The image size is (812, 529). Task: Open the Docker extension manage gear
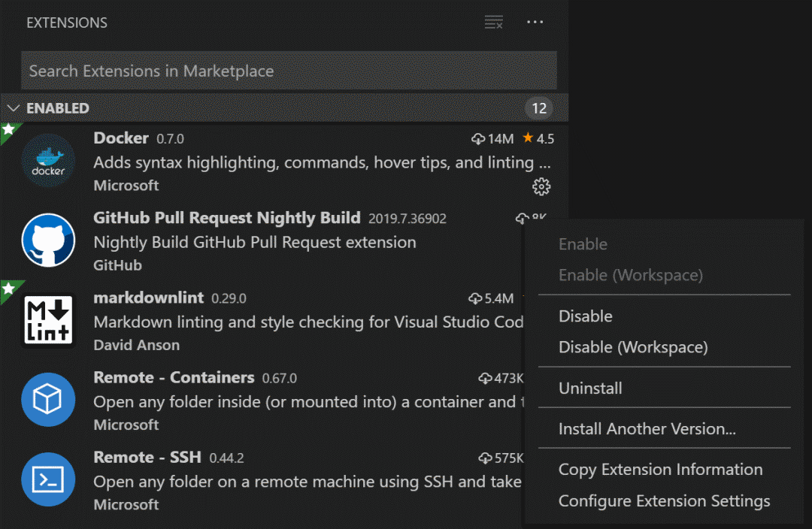coord(541,186)
